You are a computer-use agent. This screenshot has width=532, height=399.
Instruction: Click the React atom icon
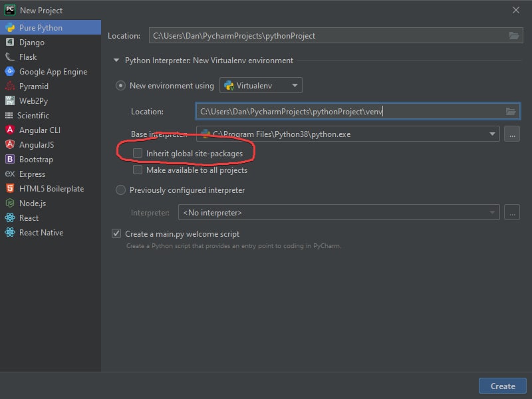click(10, 217)
